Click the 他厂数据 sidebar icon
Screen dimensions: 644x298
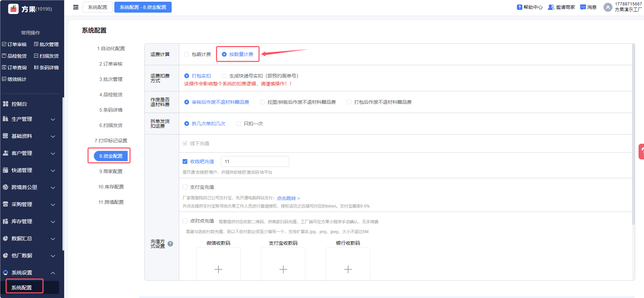5,255
